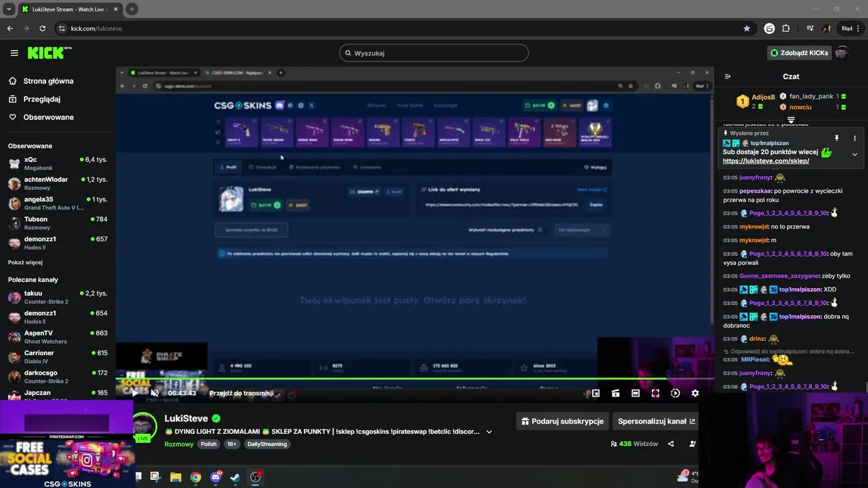Image resolution: width=868 pixels, height=488 pixels.
Task: Open user profile avatar menu
Action: [x=842, y=53]
